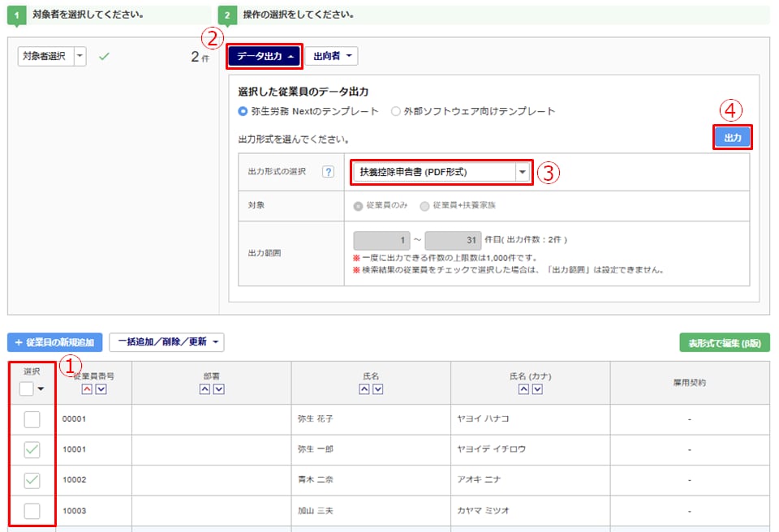Sort name kana column descending arrow
The width and height of the screenshot is (779, 532).
[537, 389]
